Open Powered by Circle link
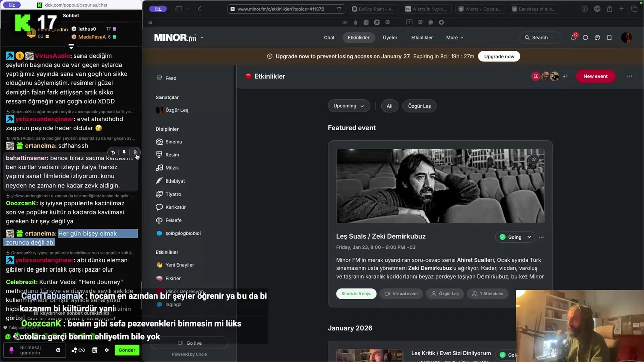This screenshot has width=644, height=362. pos(189,354)
